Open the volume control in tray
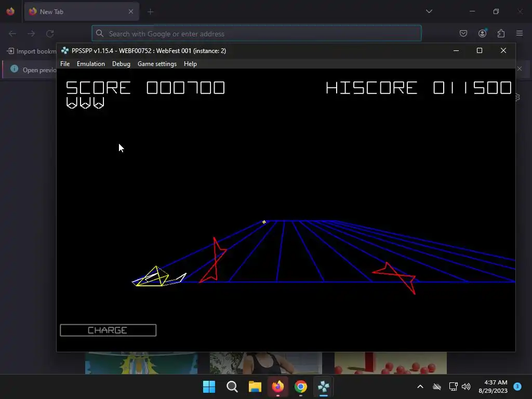This screenshot has height=399, width=532. click(466, 387)
